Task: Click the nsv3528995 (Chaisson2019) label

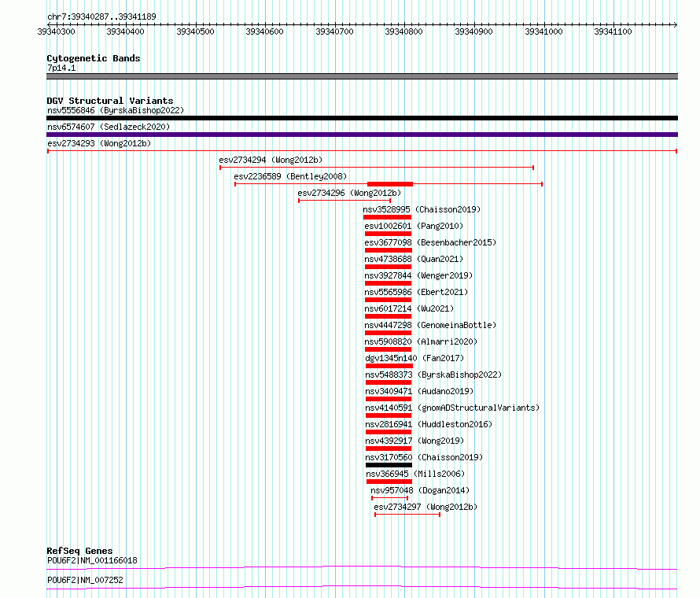Action: [x=422, y=209]
